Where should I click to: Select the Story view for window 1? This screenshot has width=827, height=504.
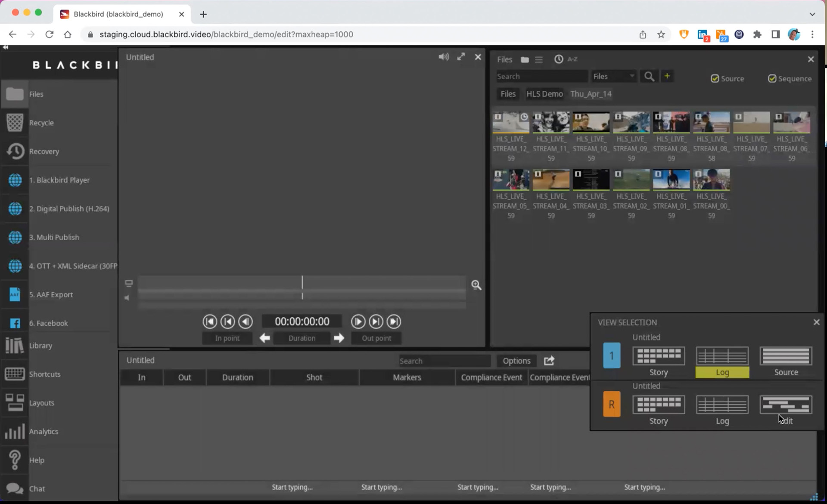pos(658,356)
